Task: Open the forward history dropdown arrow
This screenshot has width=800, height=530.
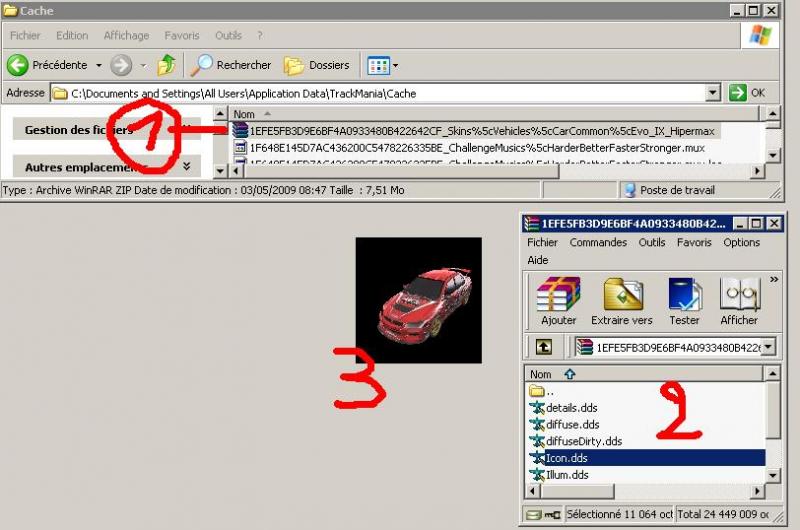Action: point(143,65)
